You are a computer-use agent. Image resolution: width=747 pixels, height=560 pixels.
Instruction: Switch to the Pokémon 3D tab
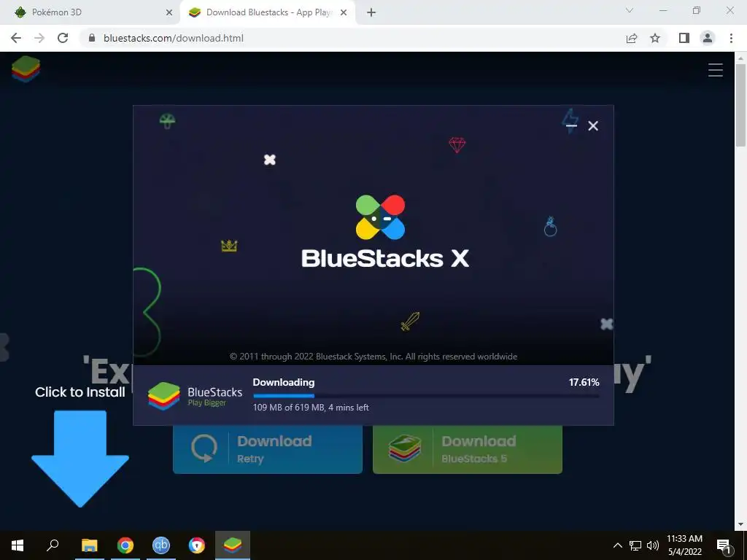(x=90, y=12)
